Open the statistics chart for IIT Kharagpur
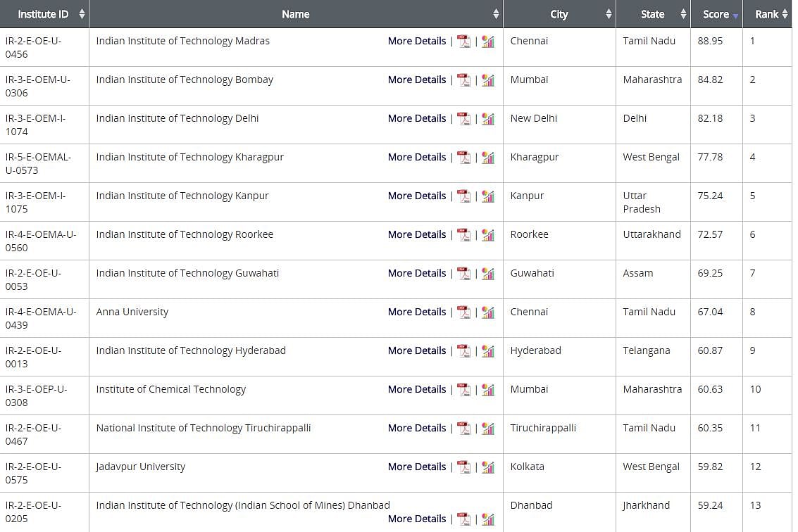This screenshot has width=798, height=532. tap(489, 158)
